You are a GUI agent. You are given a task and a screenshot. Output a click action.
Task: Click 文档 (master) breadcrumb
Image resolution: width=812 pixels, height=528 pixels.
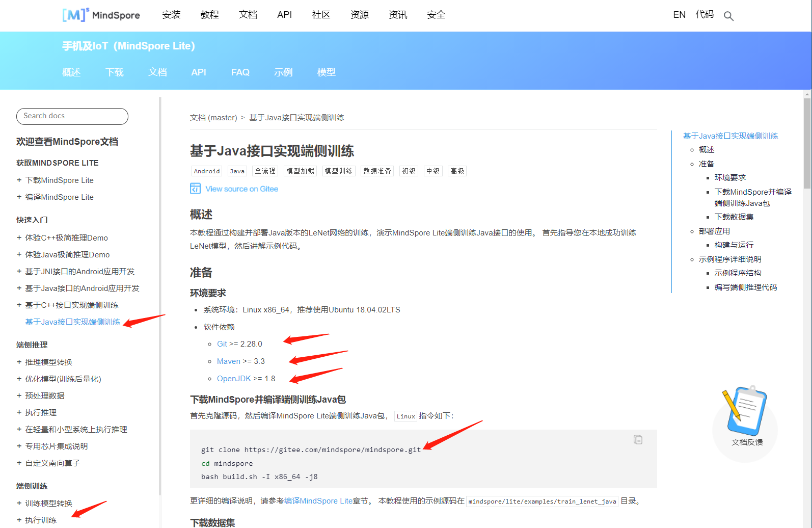[213, 118]
